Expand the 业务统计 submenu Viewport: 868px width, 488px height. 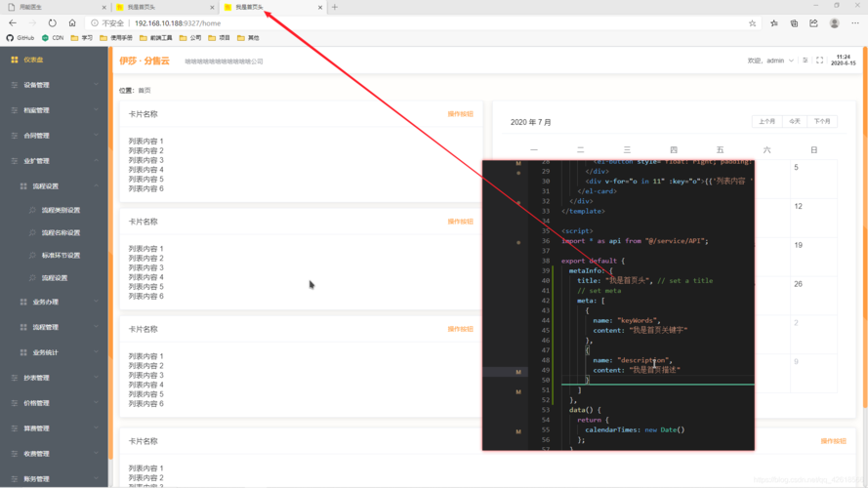coord(55,352)
